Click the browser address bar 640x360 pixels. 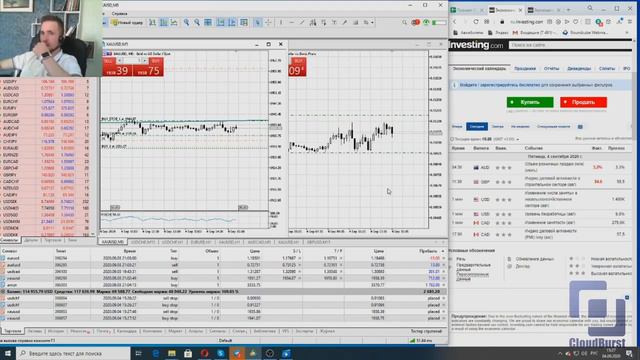click(527, 22)
